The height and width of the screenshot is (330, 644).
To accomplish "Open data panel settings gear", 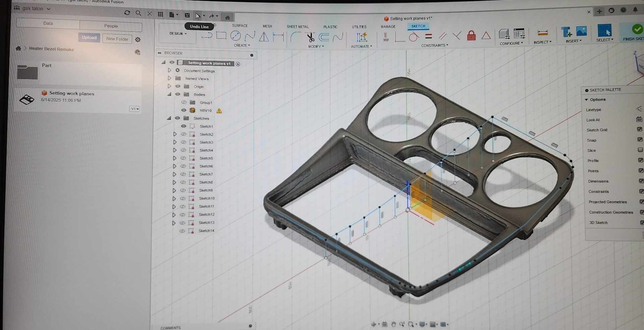I will coord(138,40).
